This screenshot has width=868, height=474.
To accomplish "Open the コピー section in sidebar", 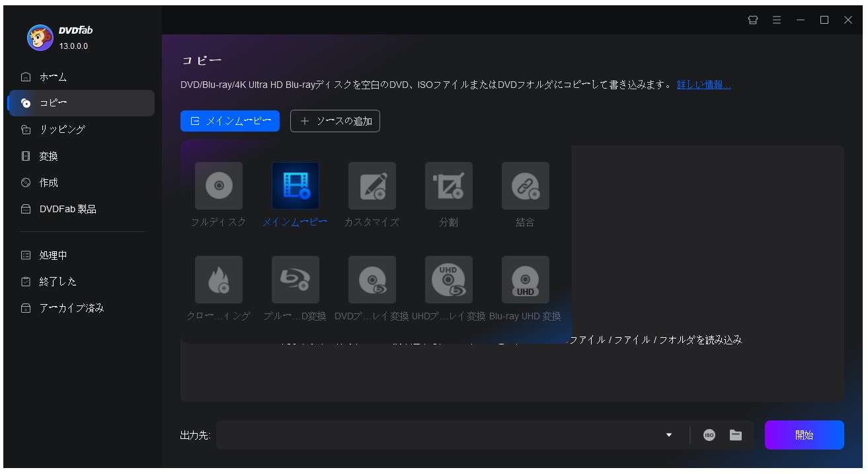I will pos(81,103).
